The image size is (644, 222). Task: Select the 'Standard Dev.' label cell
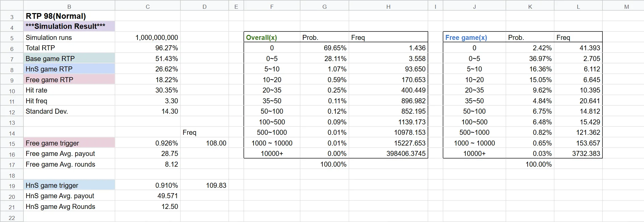(69, 111)
